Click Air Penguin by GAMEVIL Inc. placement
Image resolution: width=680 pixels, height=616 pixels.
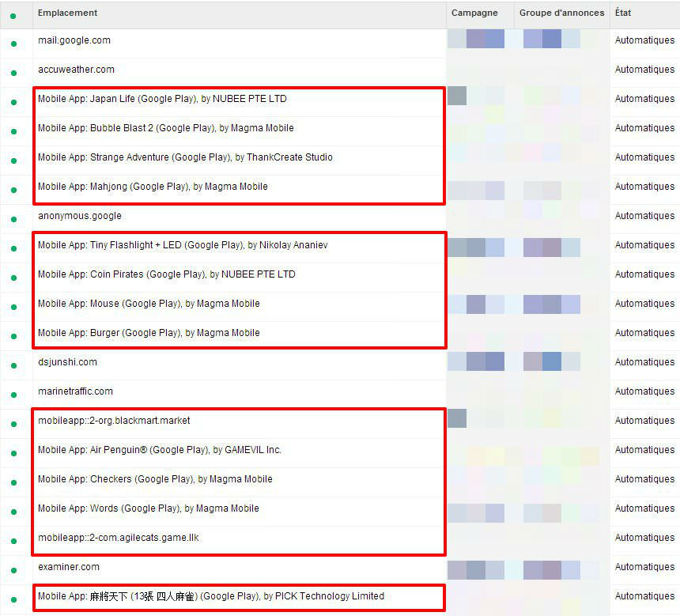[160, 450]
